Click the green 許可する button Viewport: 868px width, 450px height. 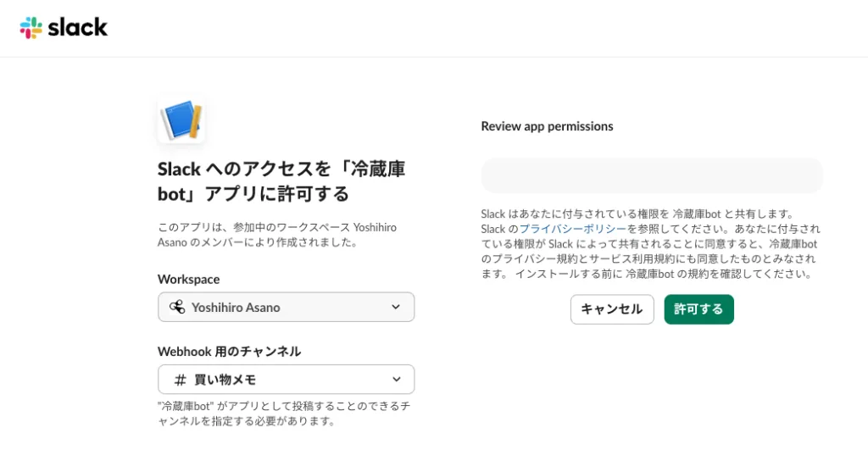pos(698,309)
